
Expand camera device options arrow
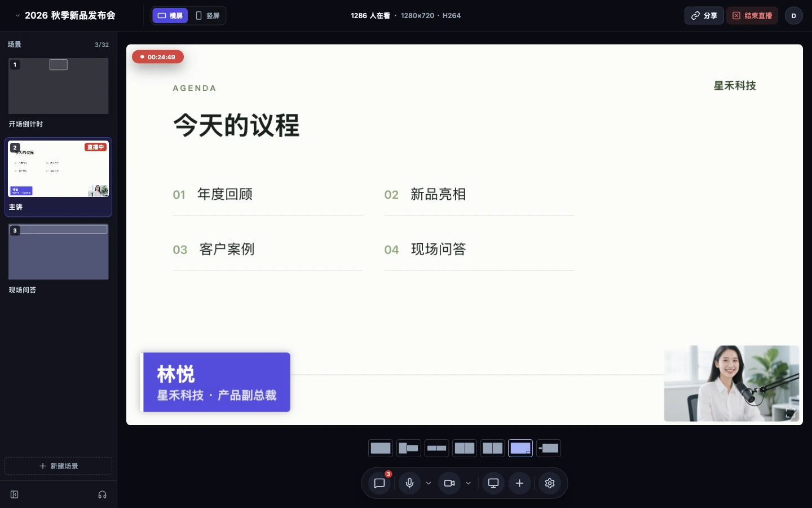click(x=468, y=483)
